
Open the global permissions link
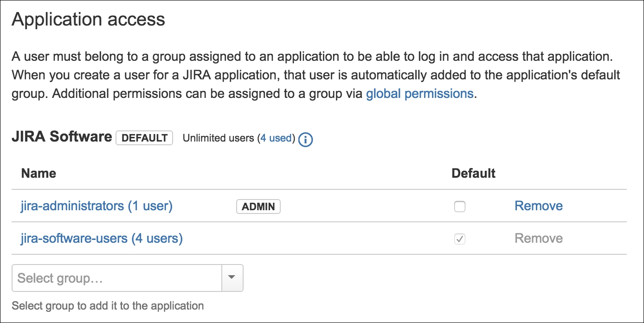(x=419, y=94)
